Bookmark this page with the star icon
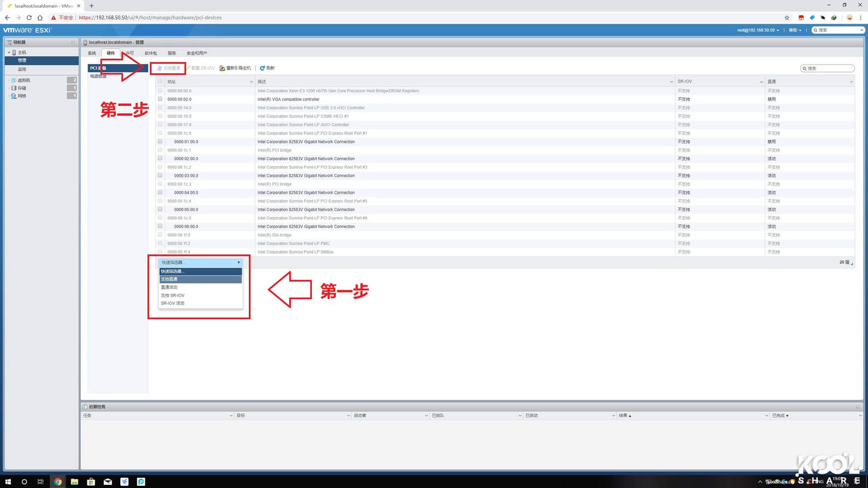This screenshot has height=488, width=868. coord(787,18)
